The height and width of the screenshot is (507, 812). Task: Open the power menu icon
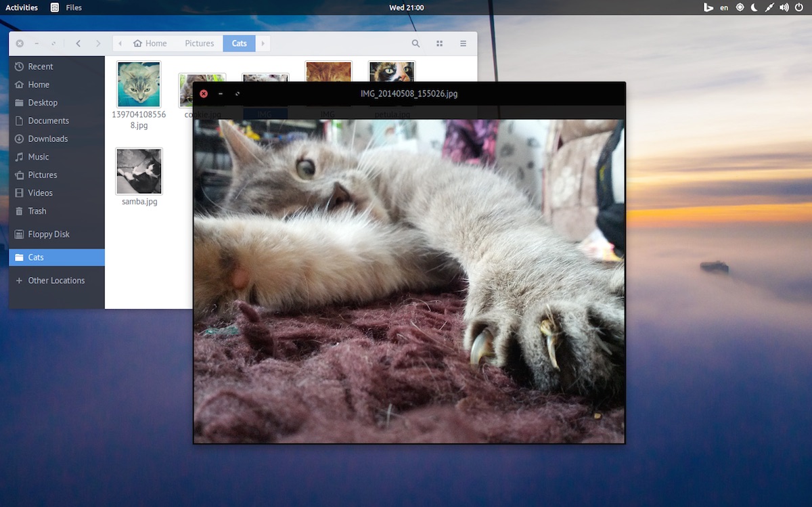pyautogui.click(x=799, y=7)
